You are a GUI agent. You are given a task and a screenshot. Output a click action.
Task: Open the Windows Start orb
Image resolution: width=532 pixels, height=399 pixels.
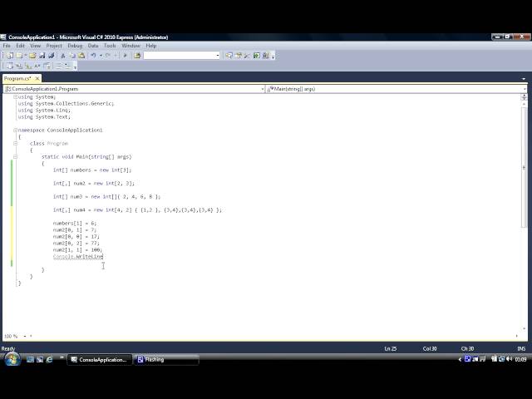tap(12, 359)
